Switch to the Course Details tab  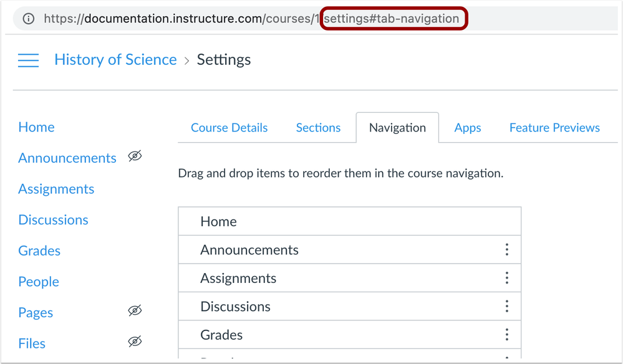pos(229,128)
